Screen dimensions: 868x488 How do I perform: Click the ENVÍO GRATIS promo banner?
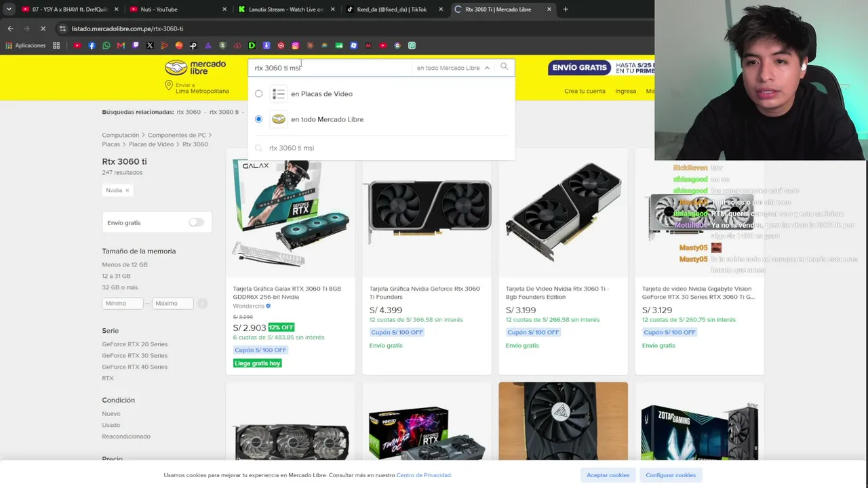(601, 68)
